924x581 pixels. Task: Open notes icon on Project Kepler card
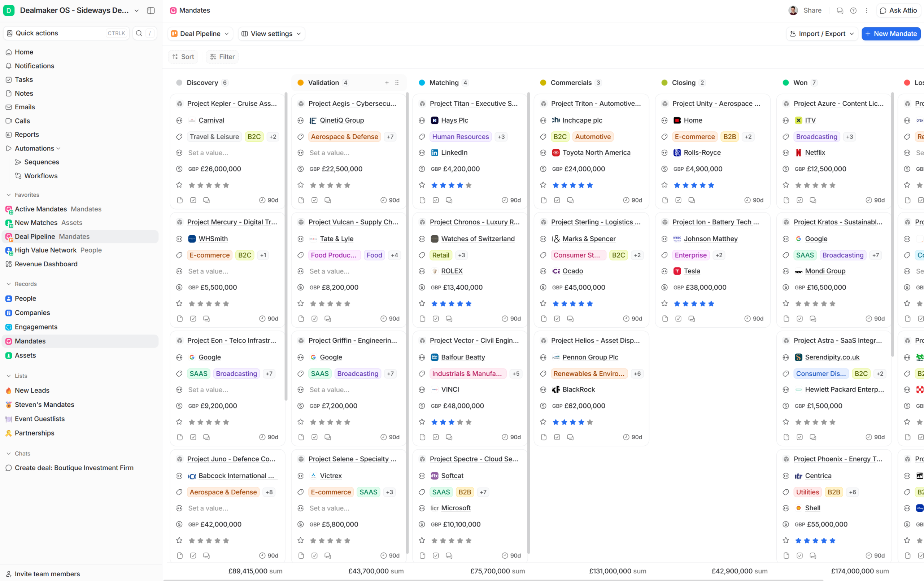click(x=180, y=200)
